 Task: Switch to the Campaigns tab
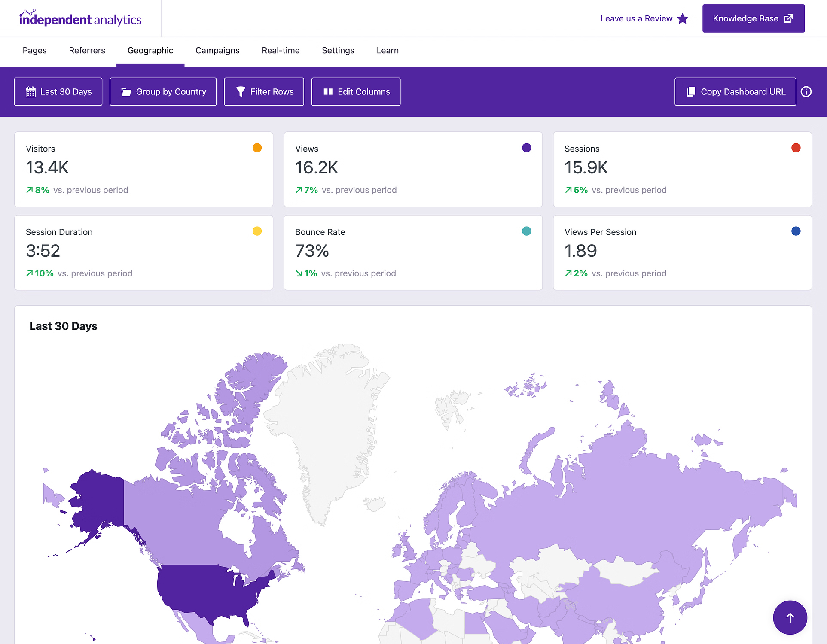pos(217,50)
